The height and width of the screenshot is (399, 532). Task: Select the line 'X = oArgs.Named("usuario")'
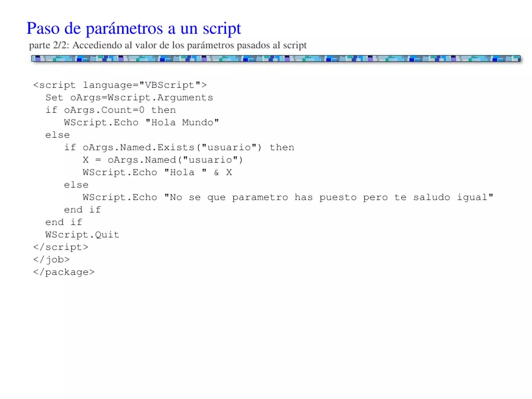(163, 160)
